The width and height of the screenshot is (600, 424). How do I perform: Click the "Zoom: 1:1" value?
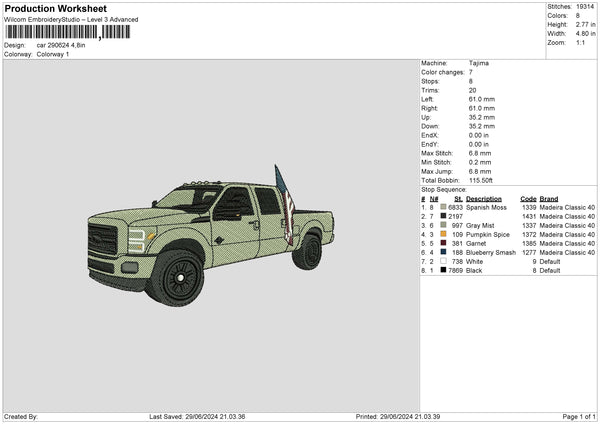[580, 42]
